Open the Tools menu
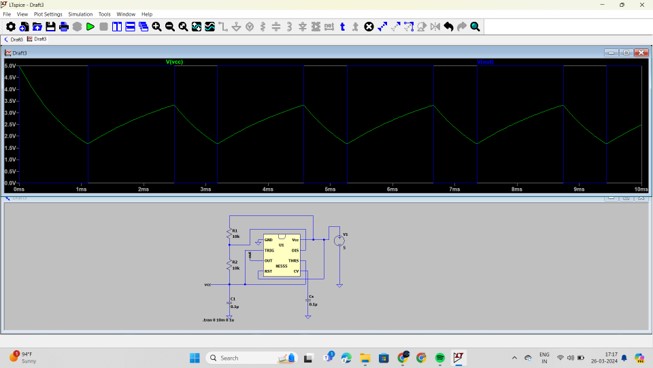The image size is (653, 368). tap(105, 14)
